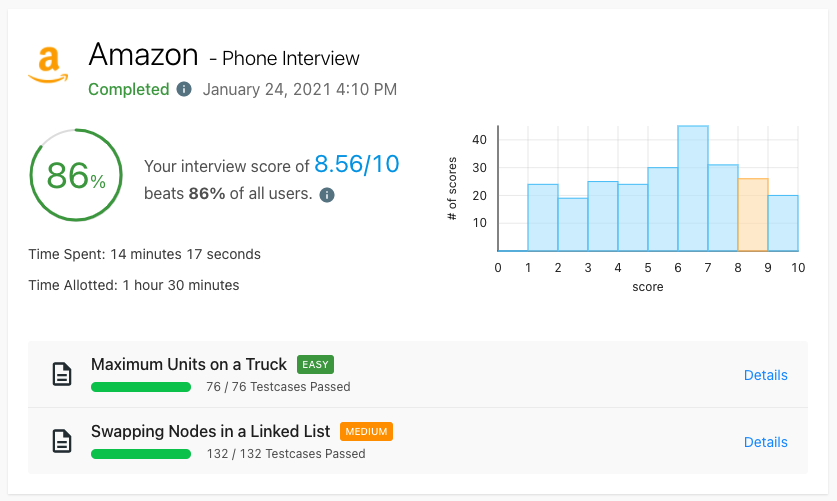The width and height of the screenshot is (837, 501).
Task: Click '76 / 76 Testcases Passed' text
Action: 278,387
